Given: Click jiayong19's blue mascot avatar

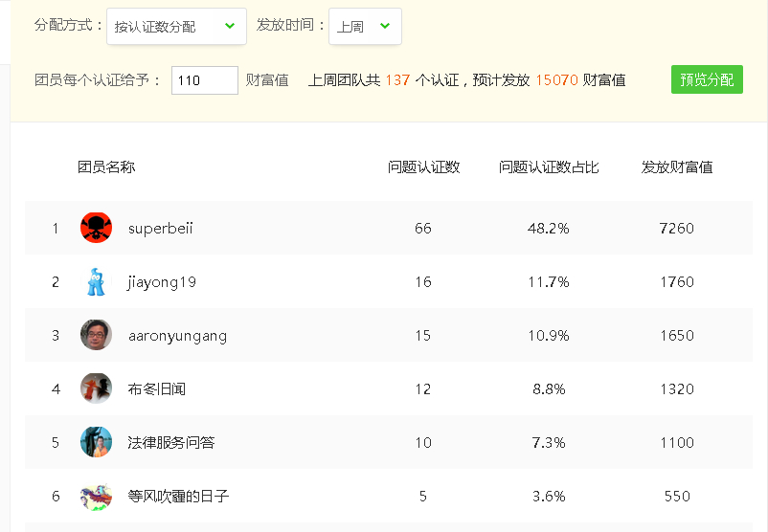Looking at the screenshot, I should pos(96,281).
